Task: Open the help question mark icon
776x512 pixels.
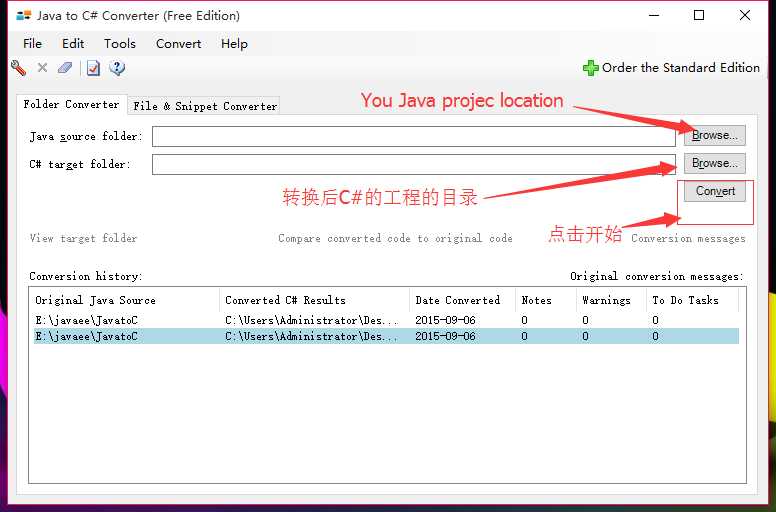Action: [x=117, y=68]
